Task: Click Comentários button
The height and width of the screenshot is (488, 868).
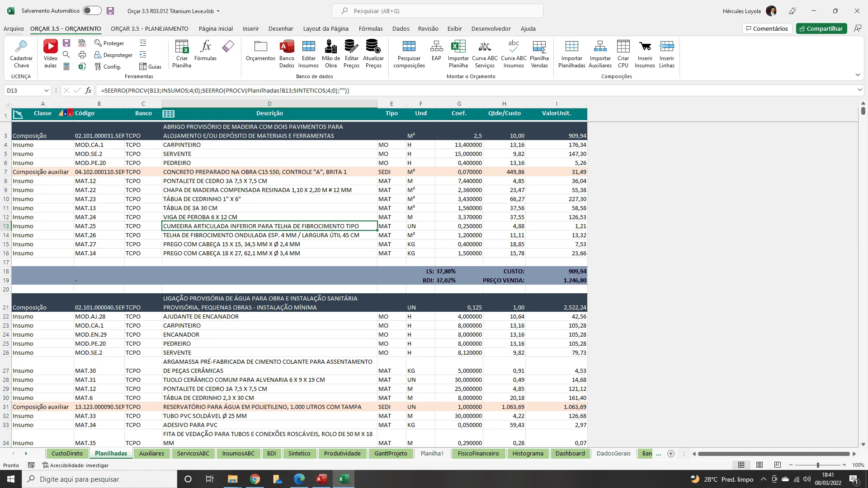Action: 767,28
